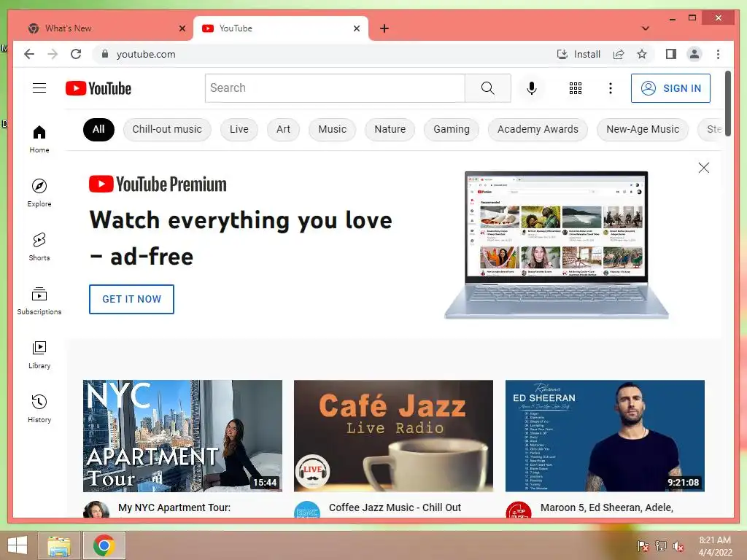
Task: Bookmark this page with the star
Action: tap(642, 54)
